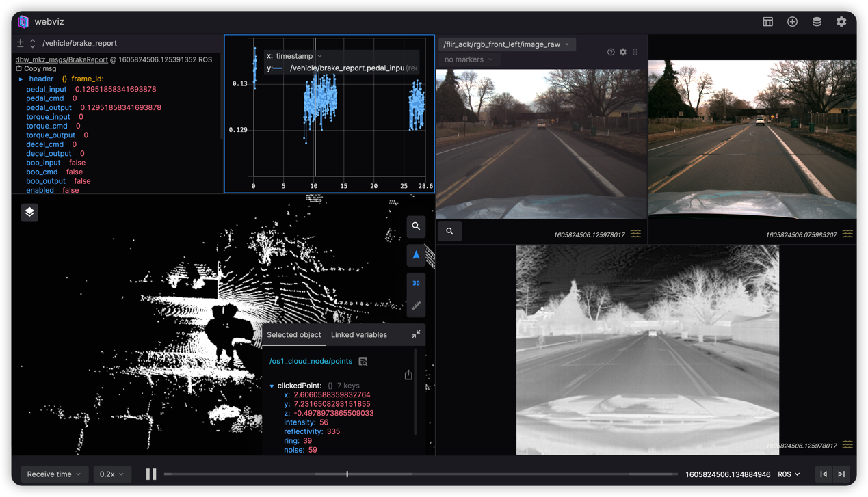Click the braces icon beside clickedPoint
Image resolution: width=868 pixels, height=497 pixels.
(330, 386)
